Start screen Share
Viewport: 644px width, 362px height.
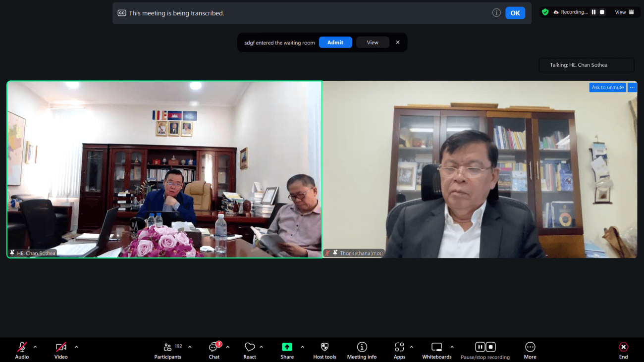coord(287,350)
